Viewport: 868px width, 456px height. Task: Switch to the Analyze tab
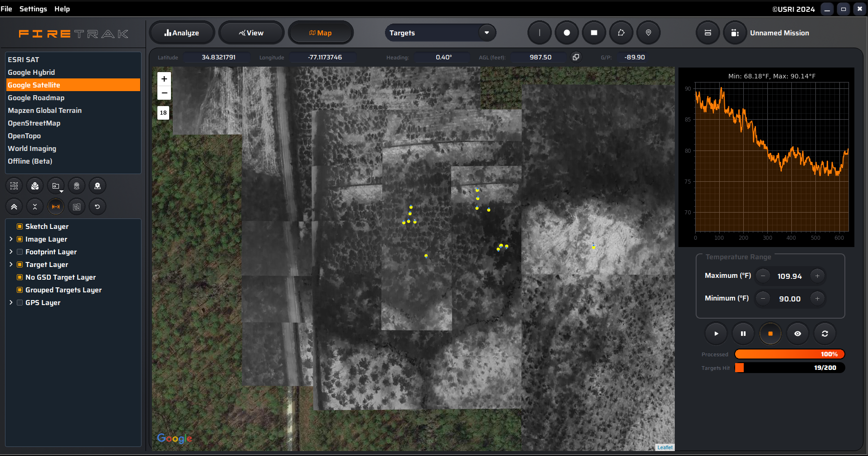pyautogui.click(x=182, y=33)
